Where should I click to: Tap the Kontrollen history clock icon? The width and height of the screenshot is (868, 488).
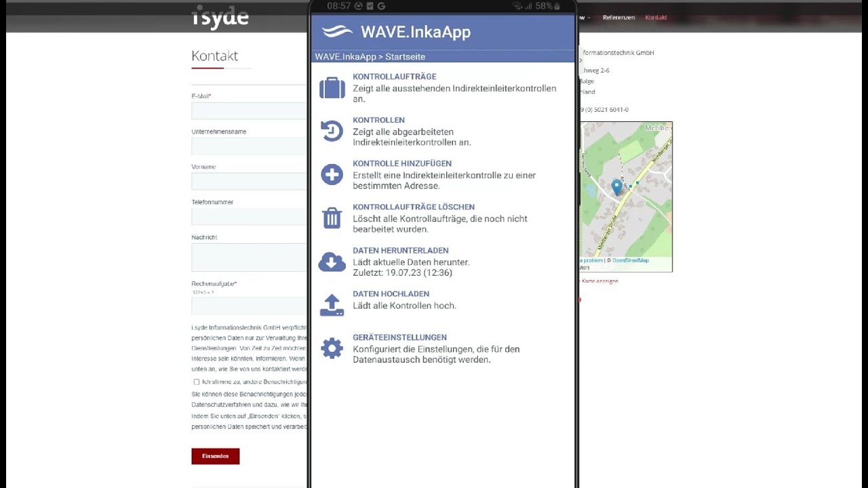(x=332, y=131)
